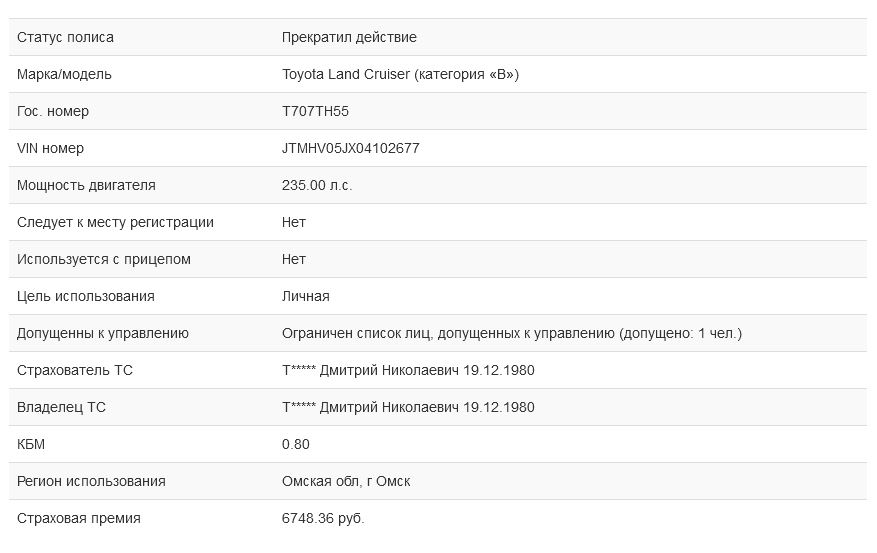
Task: Click the 'VIN номер' label
Action: (x=50, y=148)
